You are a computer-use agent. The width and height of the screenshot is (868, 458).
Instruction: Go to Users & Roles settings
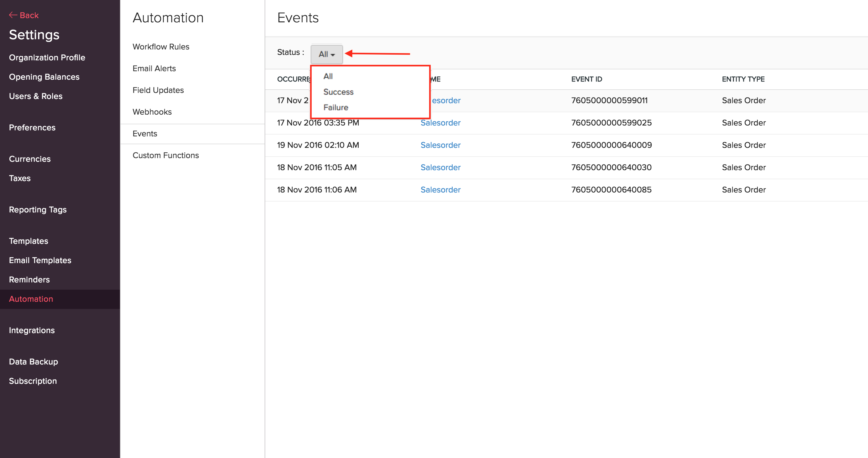pos(35,96)
